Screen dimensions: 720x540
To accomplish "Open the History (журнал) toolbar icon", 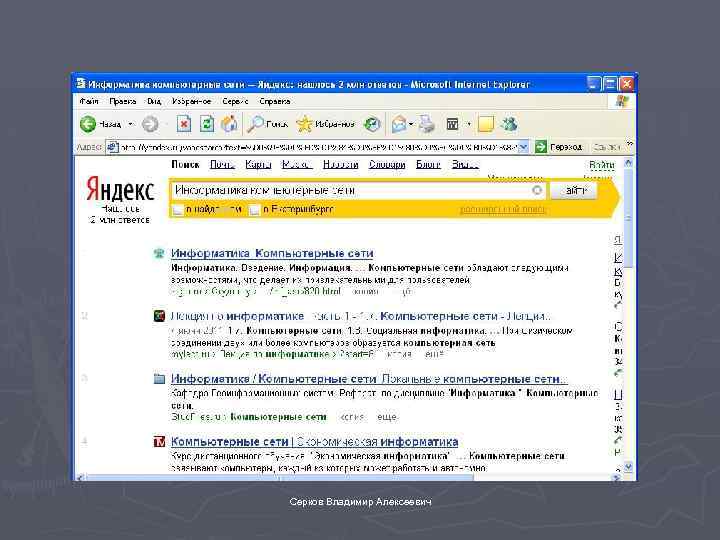I will pos(372,124).
